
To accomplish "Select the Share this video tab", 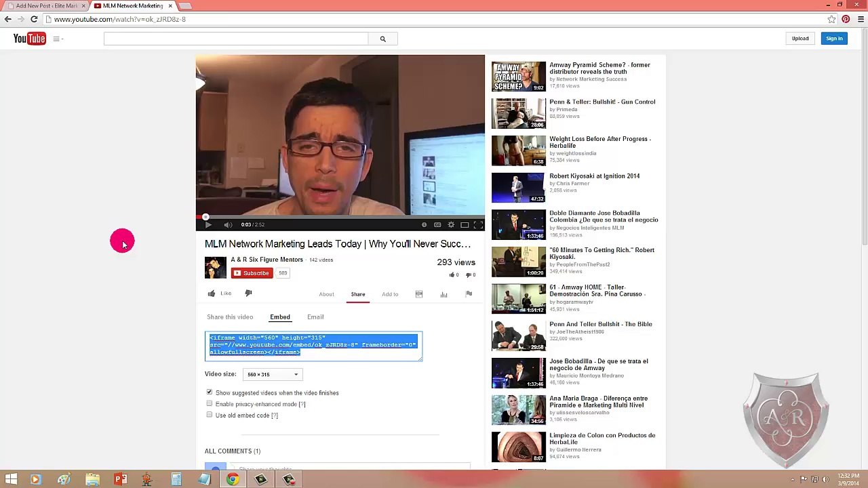I will 230,317.
